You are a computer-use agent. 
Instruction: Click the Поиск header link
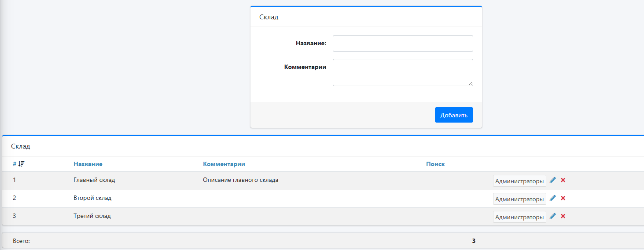(435, 164)
